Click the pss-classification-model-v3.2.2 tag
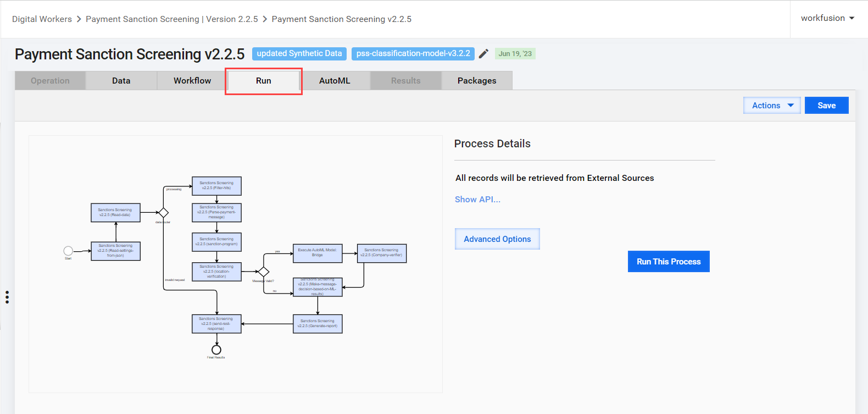 coord(413,53)
